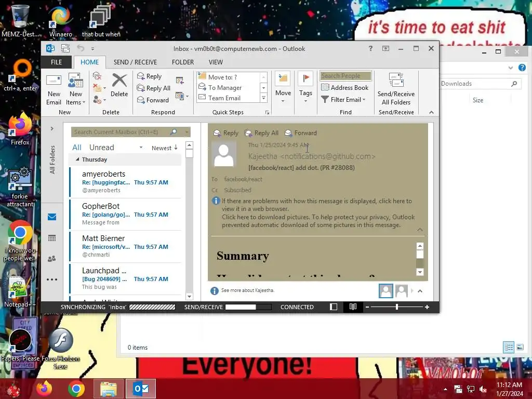Open Quick Steps dialog launcher
The image size is (532, 399).
(268, 113)
